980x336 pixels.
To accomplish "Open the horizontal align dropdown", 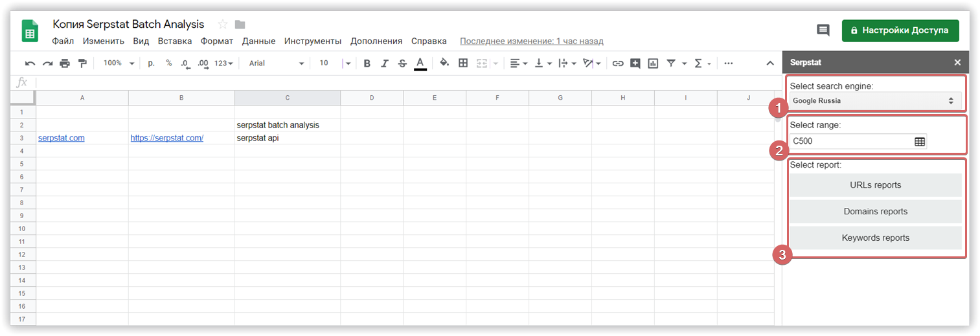I will click(x=518, y=63).
